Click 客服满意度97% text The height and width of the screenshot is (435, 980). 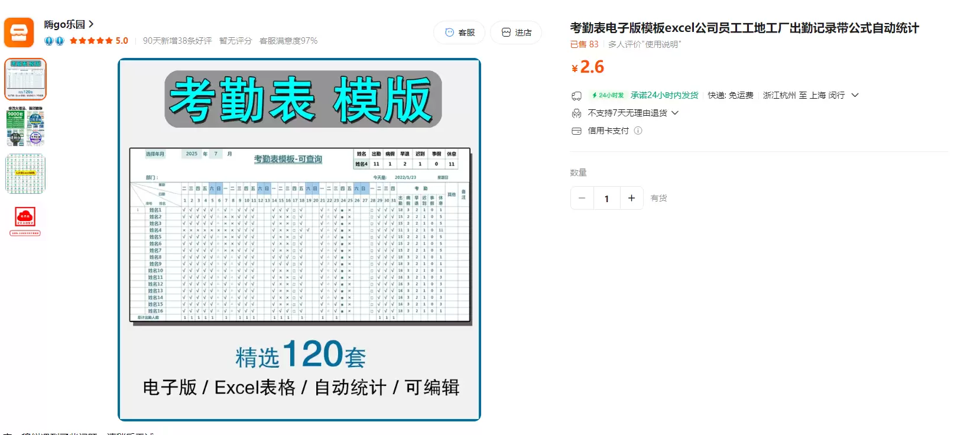[x=288, y=41]
